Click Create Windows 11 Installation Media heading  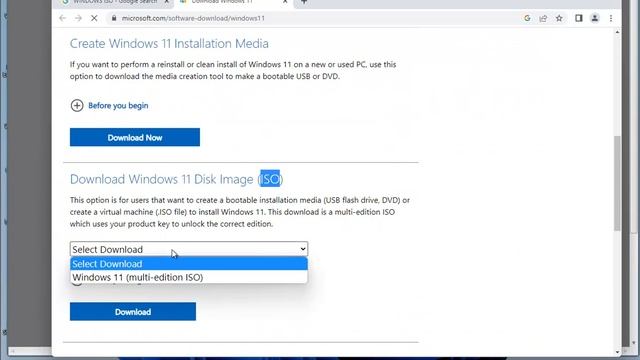pos(169,43)
